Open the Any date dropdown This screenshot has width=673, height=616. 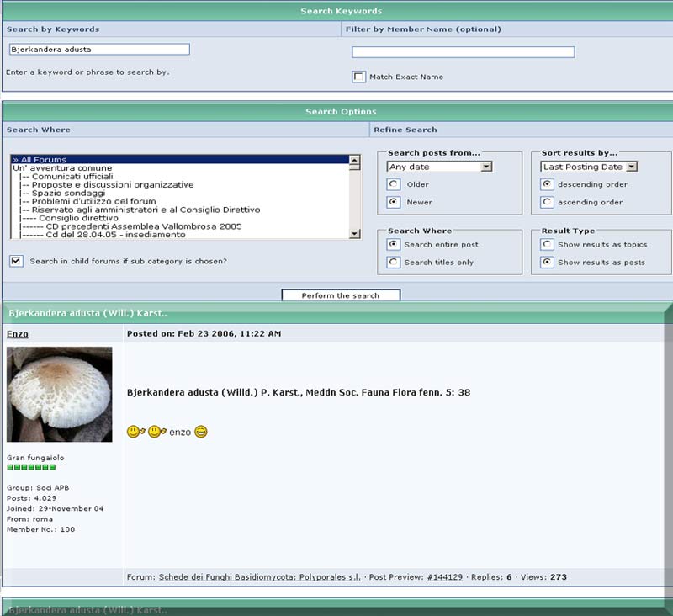(x=439, y=167)
